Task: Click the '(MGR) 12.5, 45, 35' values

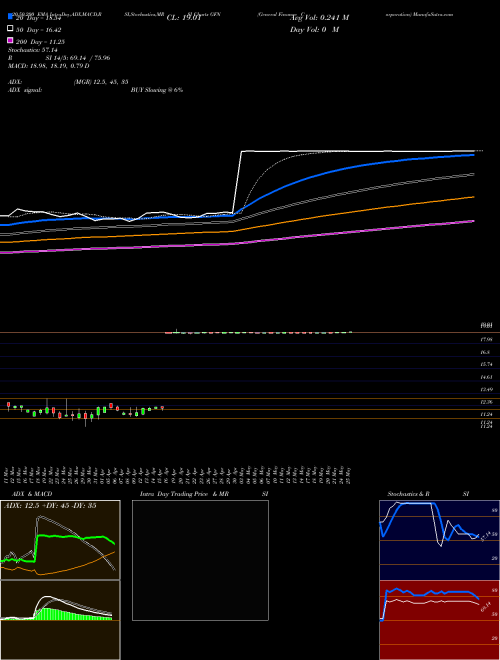Action: point(101,82)
